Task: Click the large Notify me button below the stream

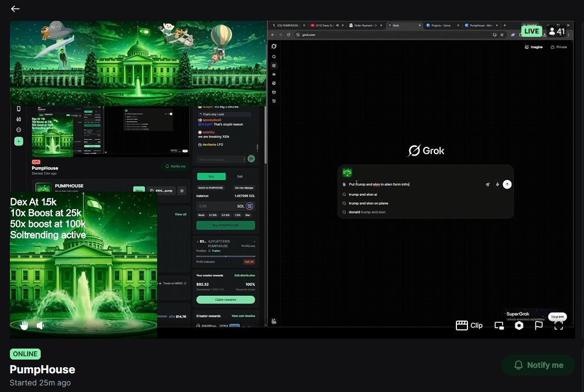Action: click(x=538, y=365)
